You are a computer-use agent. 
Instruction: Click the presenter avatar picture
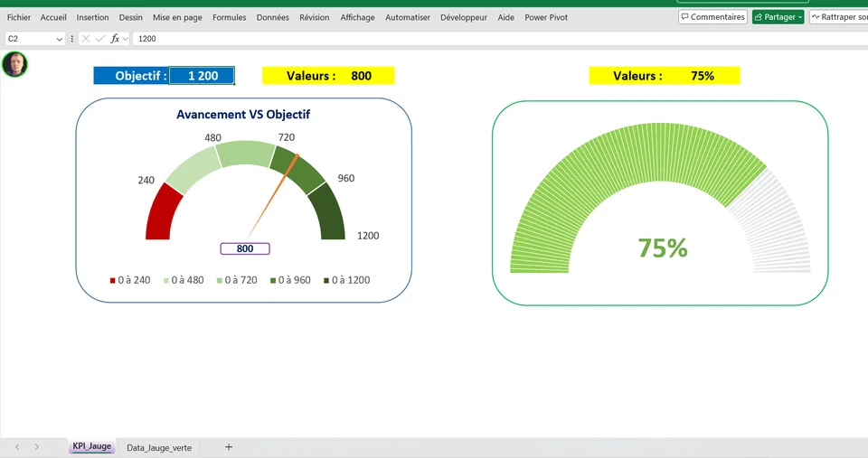point(14,64)
